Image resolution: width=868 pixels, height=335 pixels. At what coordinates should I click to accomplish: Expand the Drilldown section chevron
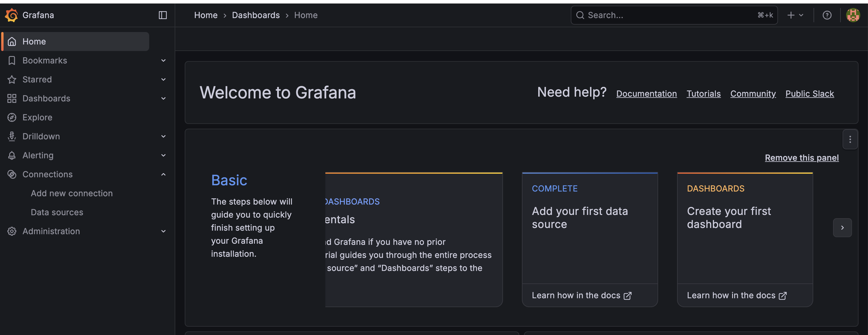coord(163,136)
